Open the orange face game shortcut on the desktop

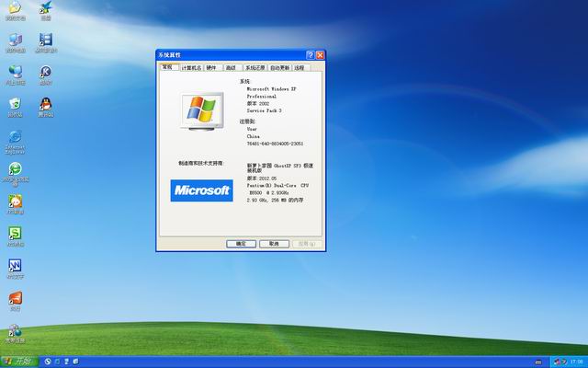16,204
